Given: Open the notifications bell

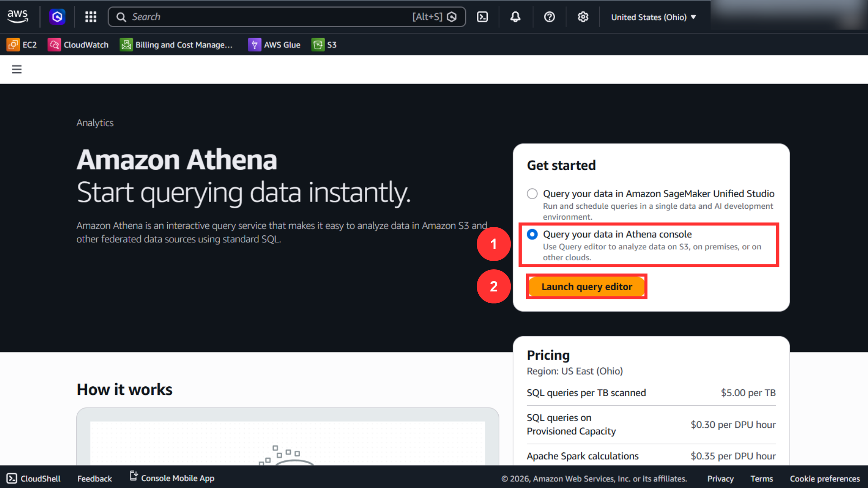Looking at the screenshot, I should [x=515, y=17].
